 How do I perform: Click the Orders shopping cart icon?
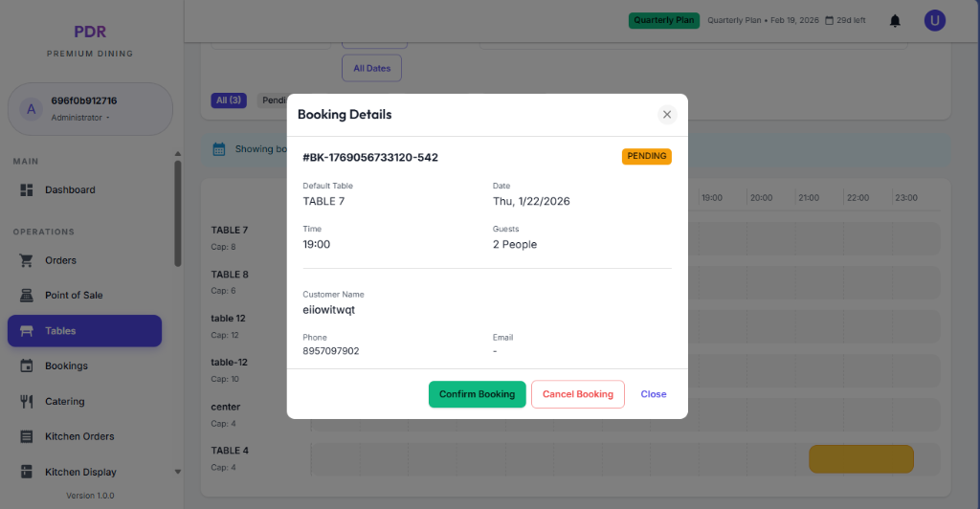27,260
